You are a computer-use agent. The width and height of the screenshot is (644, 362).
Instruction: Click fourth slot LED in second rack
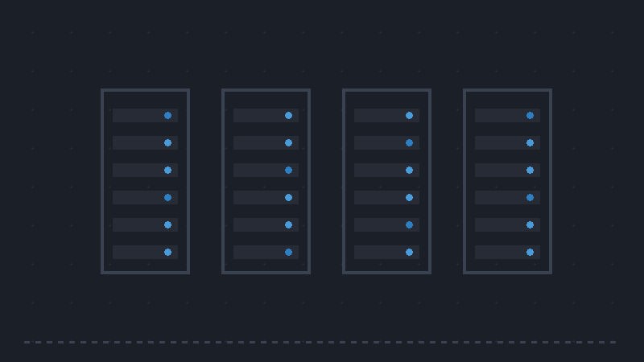(x=289, y=197)
